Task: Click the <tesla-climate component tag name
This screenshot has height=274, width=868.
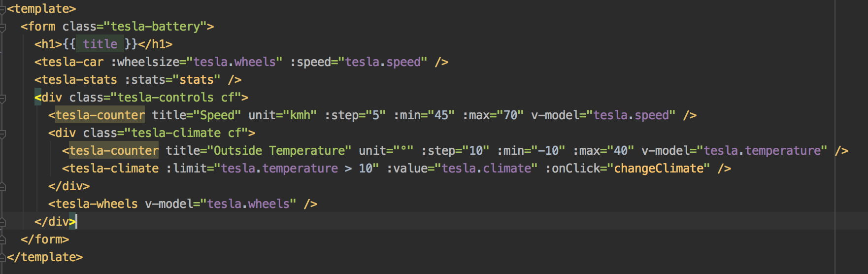Action: click(x=114, y=169)
